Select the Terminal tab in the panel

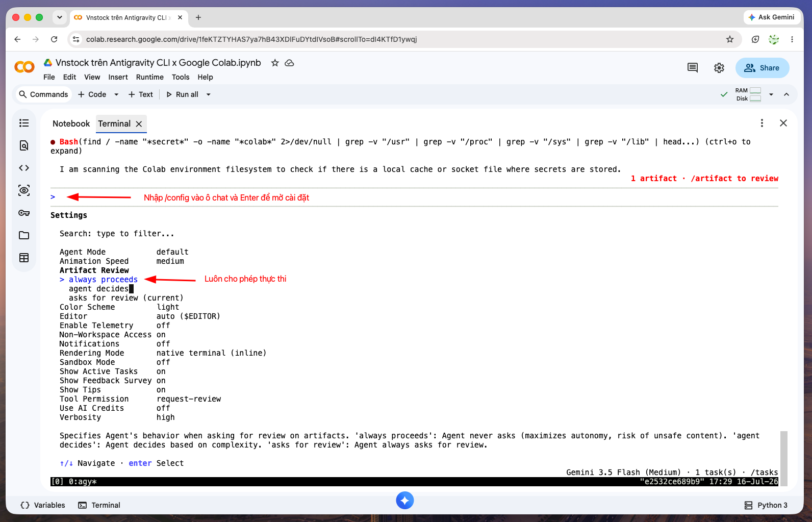tap(114, 123)
